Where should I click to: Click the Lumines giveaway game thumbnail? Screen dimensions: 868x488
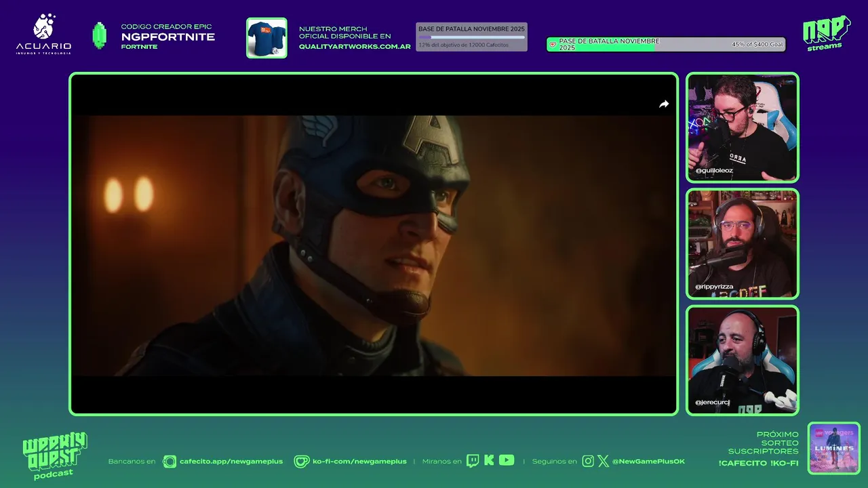pyautogui.click(x=834, y=448)
